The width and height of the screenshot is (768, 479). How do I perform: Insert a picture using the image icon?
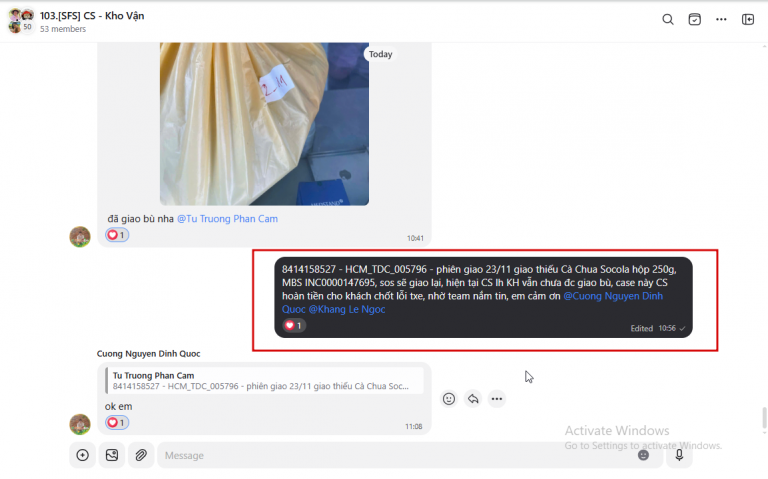click(x=112, y=455)
